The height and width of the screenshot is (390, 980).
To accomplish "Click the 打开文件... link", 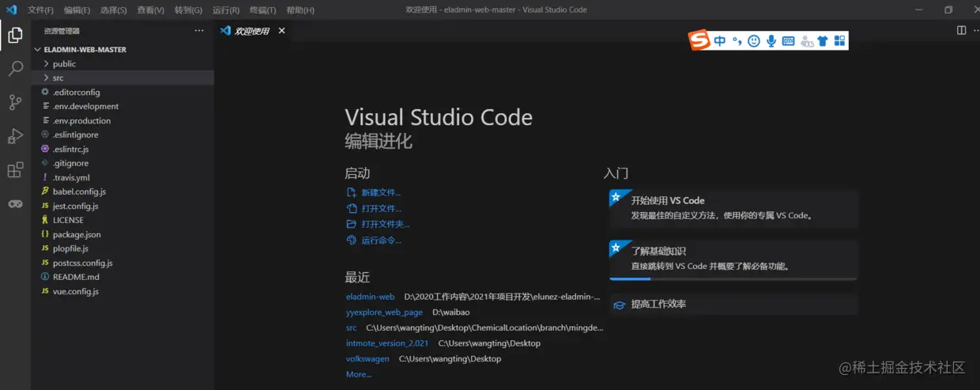I will 381,209.
